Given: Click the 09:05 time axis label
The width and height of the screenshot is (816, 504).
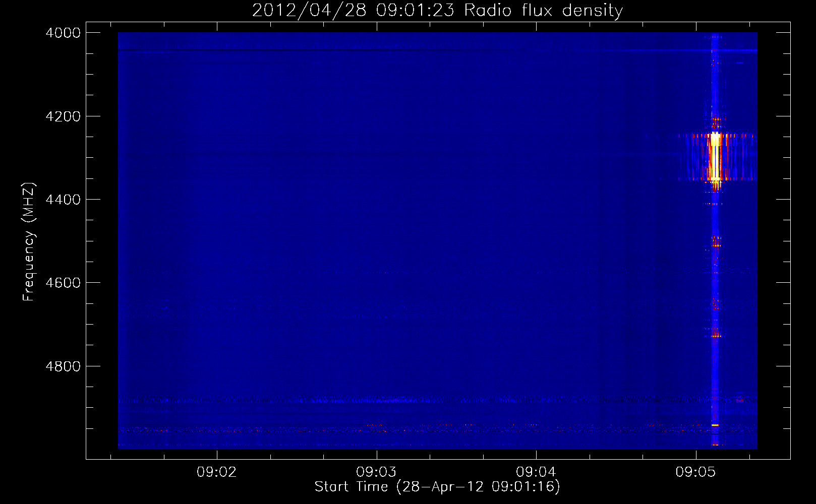Looking at the screenshot, I should [696, 472].
